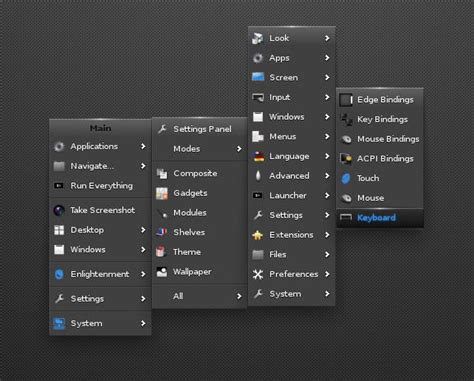Click the Gadgets icon
The image size is (474, 381).
pos(162,193)
